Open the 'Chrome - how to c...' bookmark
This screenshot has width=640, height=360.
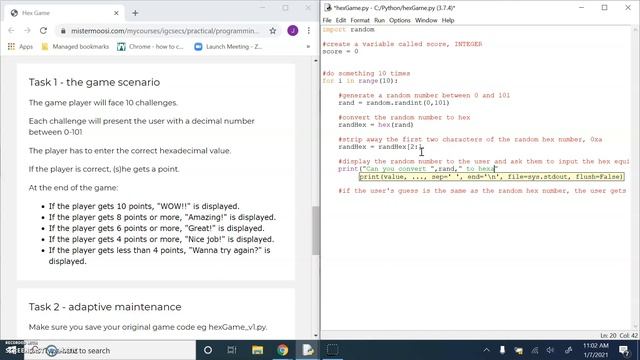(x=151, y=47)
